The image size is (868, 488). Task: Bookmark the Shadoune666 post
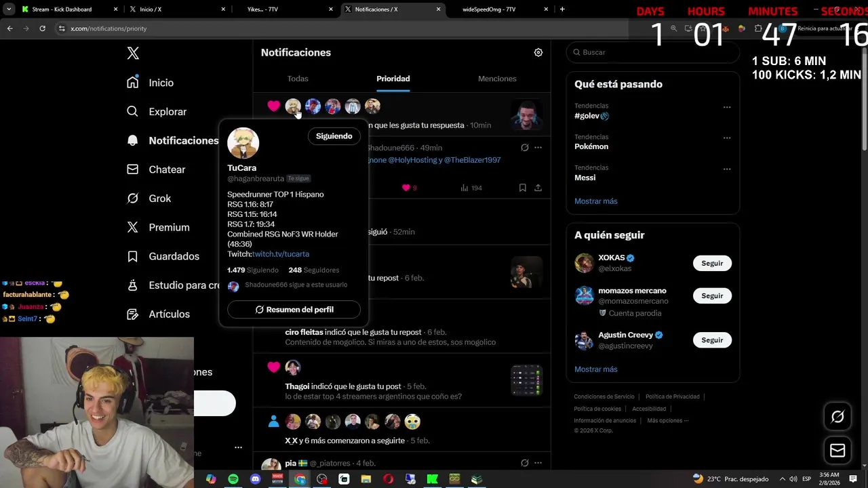click(523, 188)
